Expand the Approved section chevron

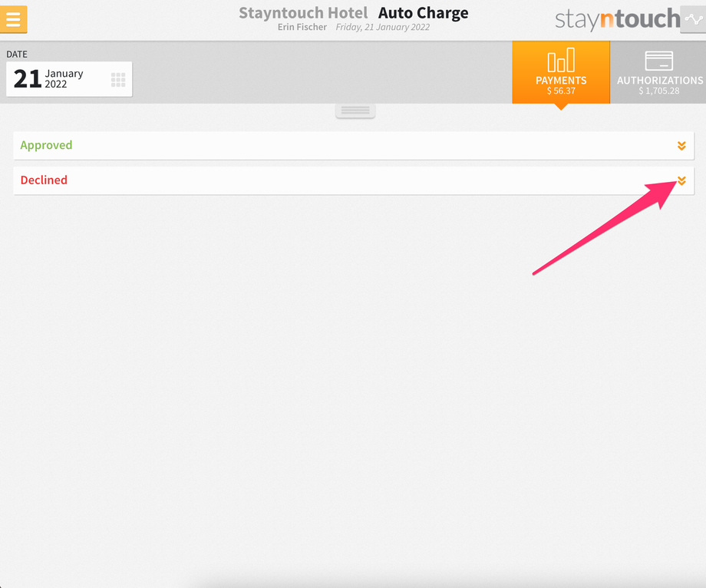(681, 145)
